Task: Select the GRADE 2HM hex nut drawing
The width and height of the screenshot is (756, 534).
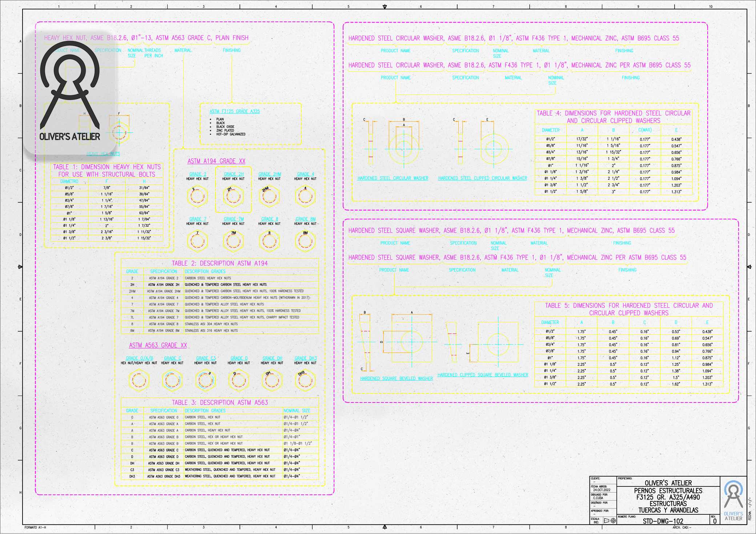Action: 269,196
